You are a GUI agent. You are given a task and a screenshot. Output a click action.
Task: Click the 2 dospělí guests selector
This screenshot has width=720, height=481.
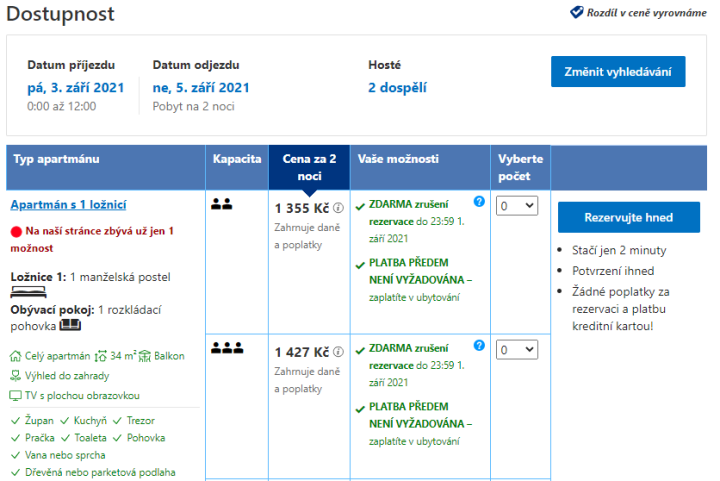coord(397,87)
